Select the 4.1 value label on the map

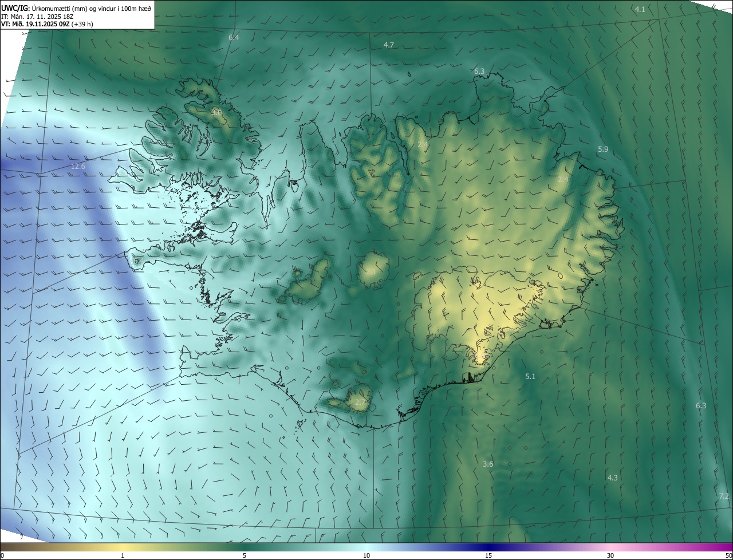click(x=640, y=10)
